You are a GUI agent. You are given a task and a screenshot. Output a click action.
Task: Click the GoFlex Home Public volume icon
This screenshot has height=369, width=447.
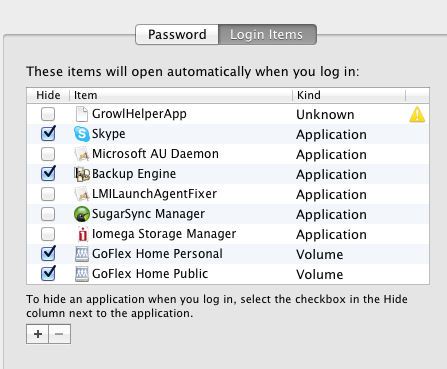point(82,274)
